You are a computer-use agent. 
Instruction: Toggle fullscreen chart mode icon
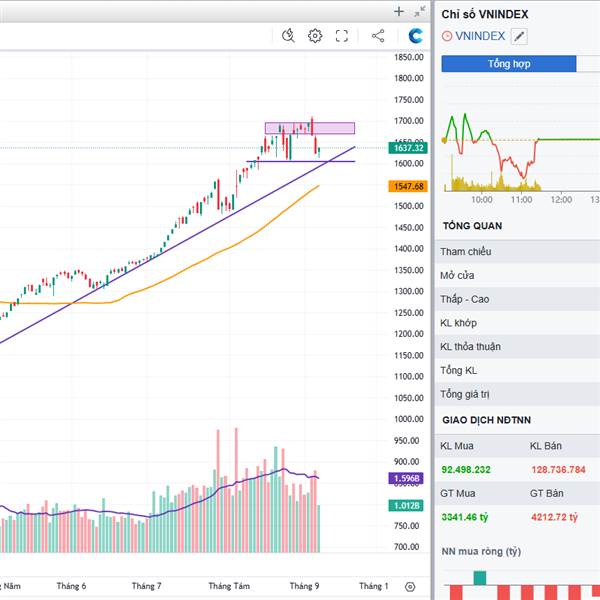(342, 36)
